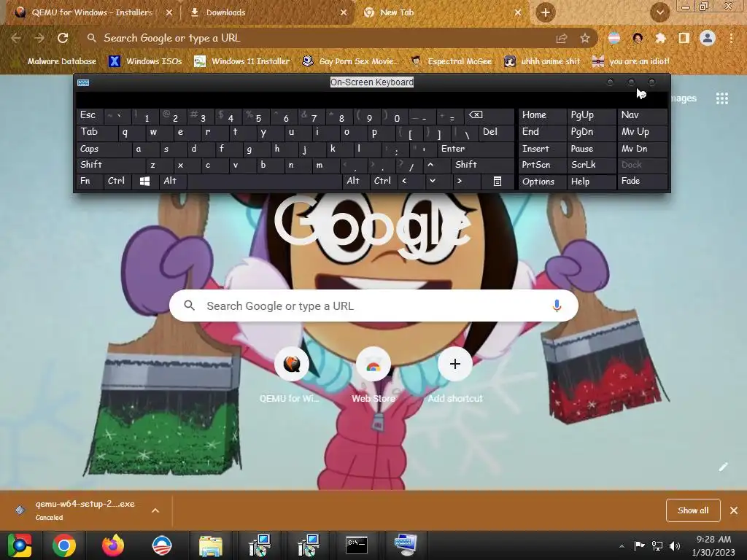This screenshot has height=560, width=747.
Task: Toggle the Fade key on On-Screen Keyboard
Action: 643,181
